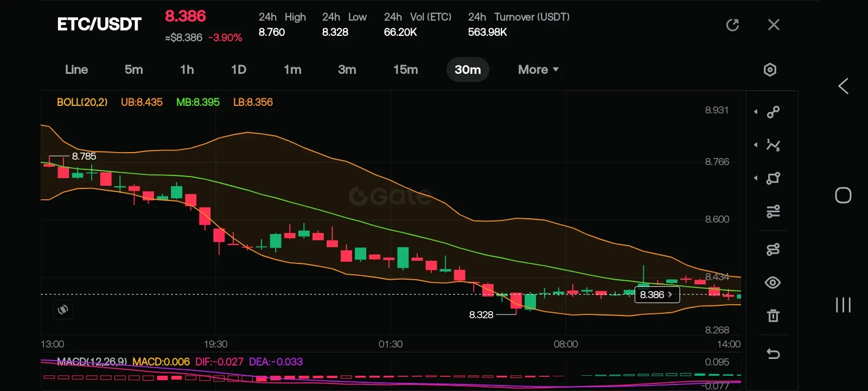Switch to the 5m timeframe

pyautogui.click(x=134, y=70)
